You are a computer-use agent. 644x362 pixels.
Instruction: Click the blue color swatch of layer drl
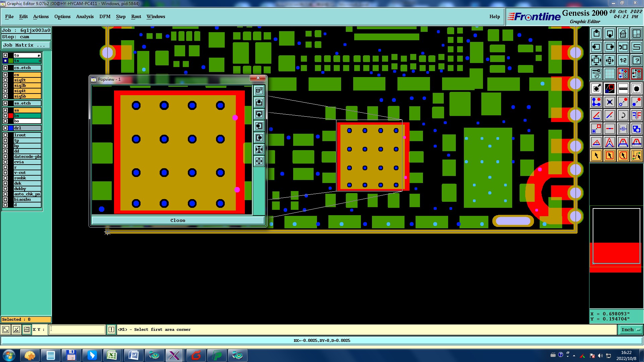[11, 128]
